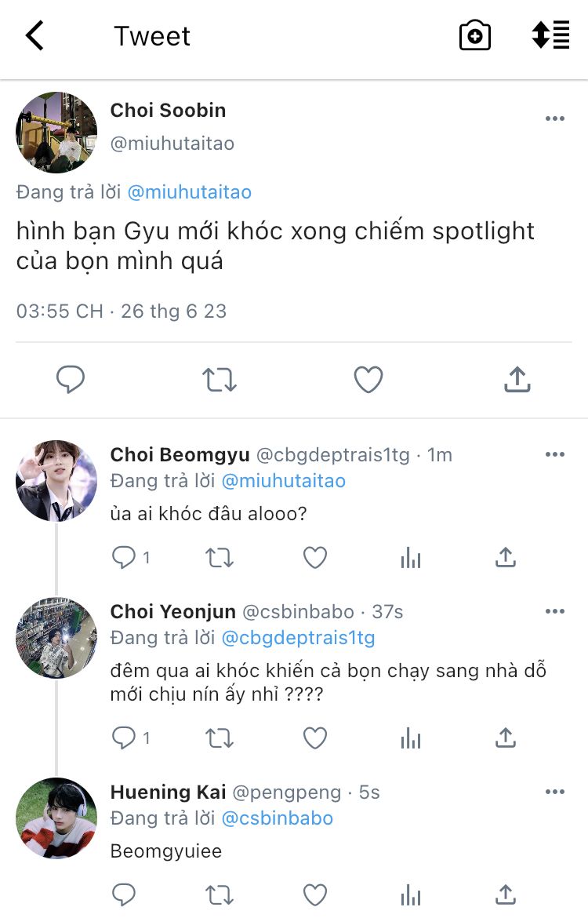Open Choi Soobin's profile picture
This screenshot has width=588, height=918.
(x=56, y=132)
